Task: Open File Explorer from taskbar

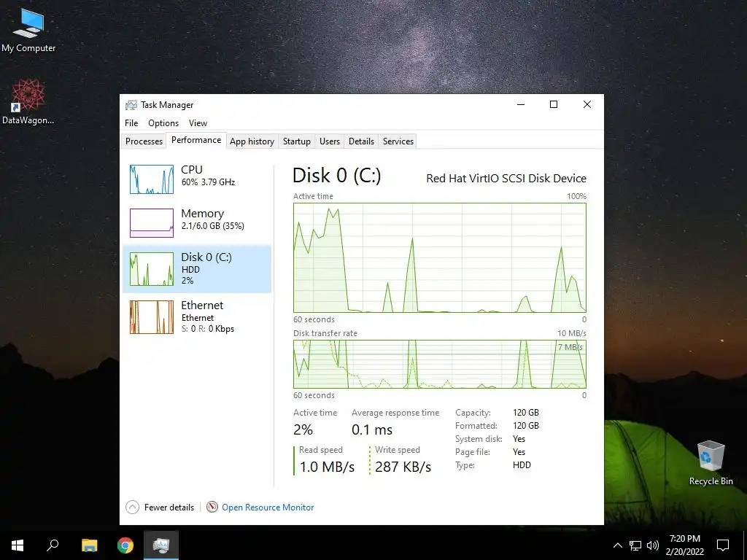Action: point(89,545)
